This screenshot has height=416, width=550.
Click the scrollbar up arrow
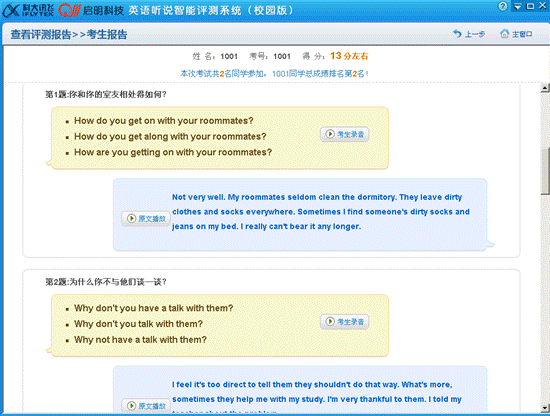click(x=545, y=88)
